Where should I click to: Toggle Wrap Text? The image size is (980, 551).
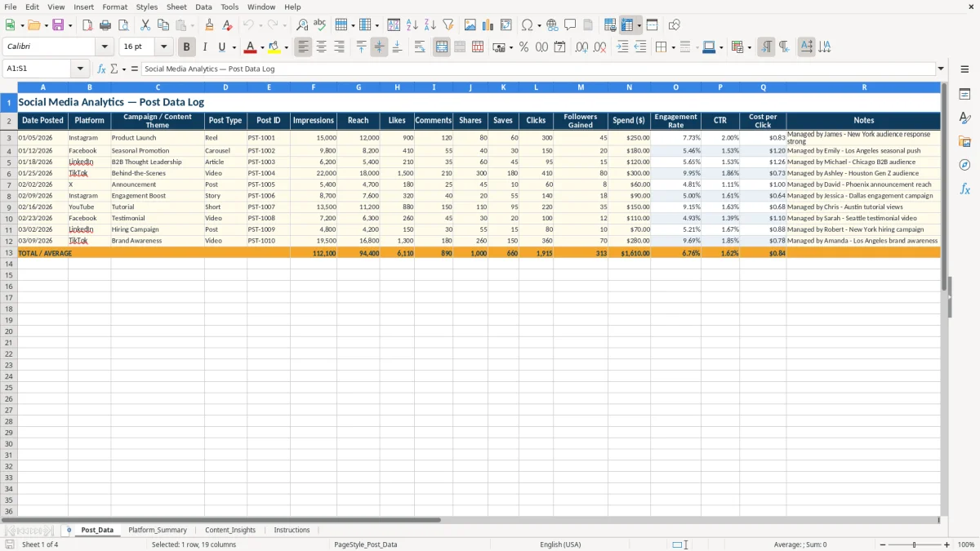click(x=420, y=47)
